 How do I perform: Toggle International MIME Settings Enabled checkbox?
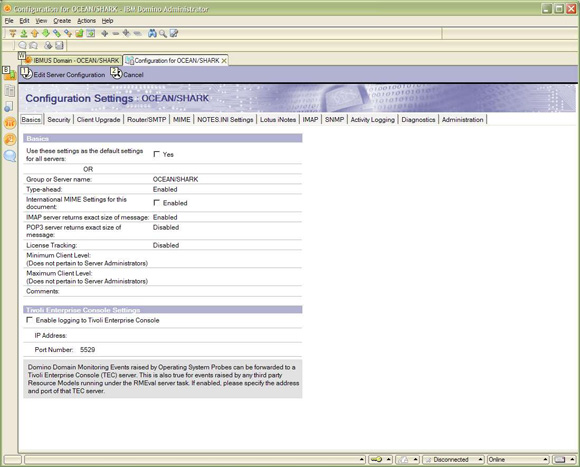click(156, 203)
